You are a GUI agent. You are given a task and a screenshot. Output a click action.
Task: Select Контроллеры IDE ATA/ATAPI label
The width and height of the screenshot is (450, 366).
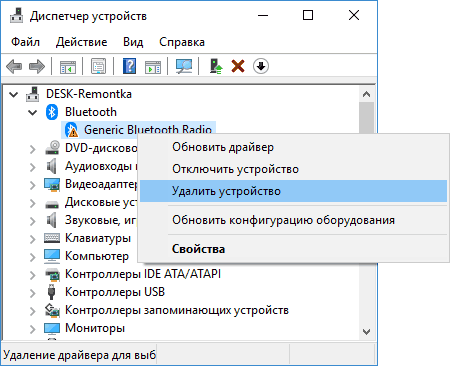click(x=143, y=274)
